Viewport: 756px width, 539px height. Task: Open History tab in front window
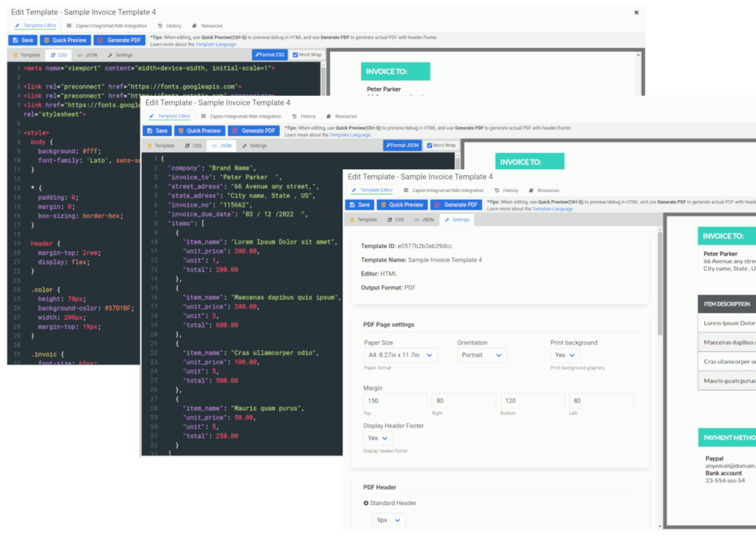coord(506,190)
